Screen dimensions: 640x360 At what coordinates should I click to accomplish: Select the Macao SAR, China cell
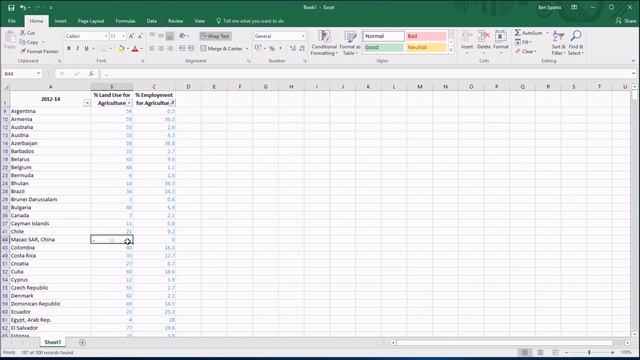[50, 240]
